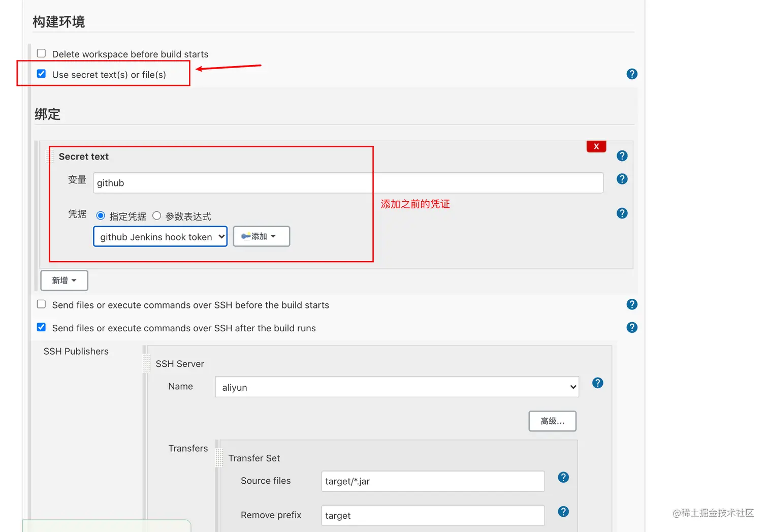
Task: Focus the Source files field target/*.jar
Action: [x=433, y=481]
